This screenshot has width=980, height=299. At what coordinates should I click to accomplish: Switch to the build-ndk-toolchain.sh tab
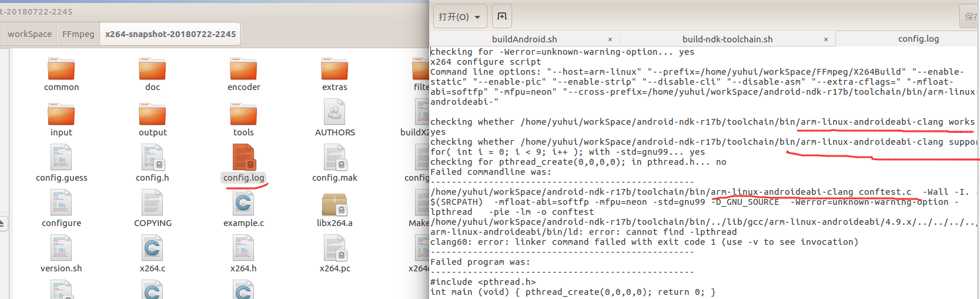tap(727, 39)
